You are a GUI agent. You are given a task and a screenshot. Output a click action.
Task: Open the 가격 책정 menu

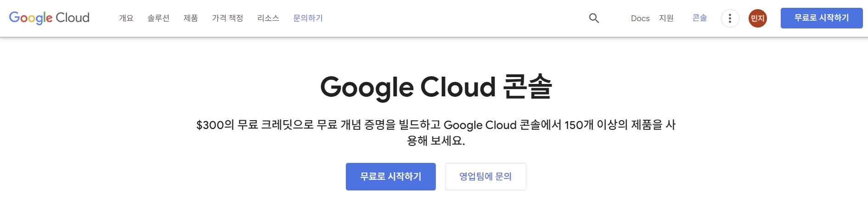(227, 18)
